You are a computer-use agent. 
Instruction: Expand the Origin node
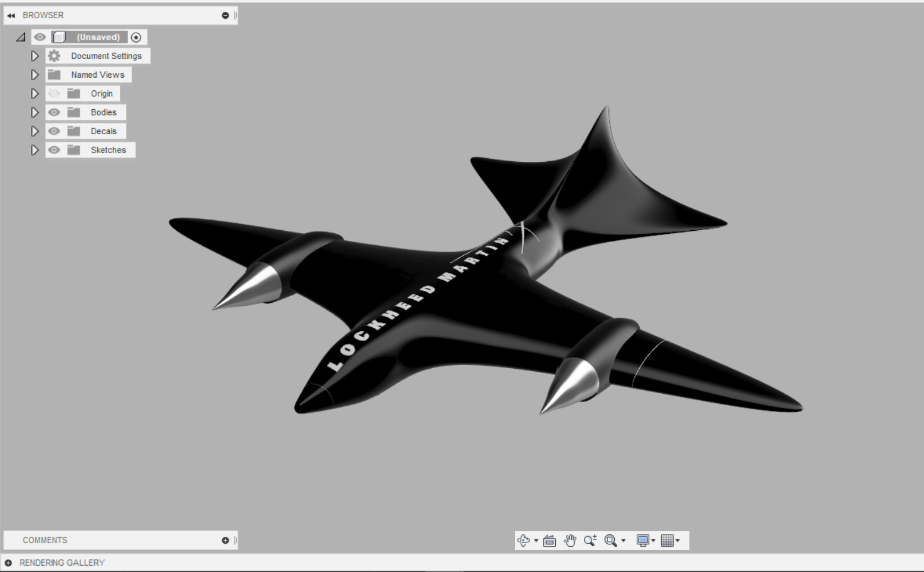click(35, 93)
